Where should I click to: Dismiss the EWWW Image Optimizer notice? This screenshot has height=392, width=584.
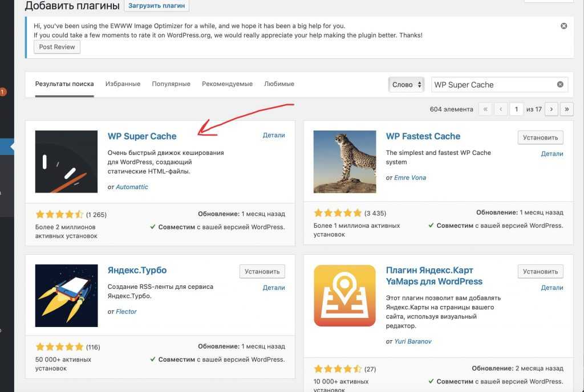[x=563, y=26]
